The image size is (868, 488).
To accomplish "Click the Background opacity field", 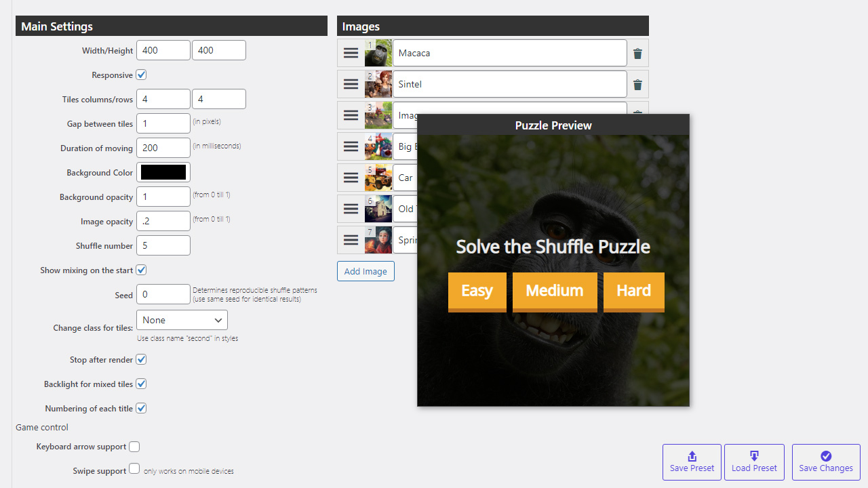I will [163, 197].
